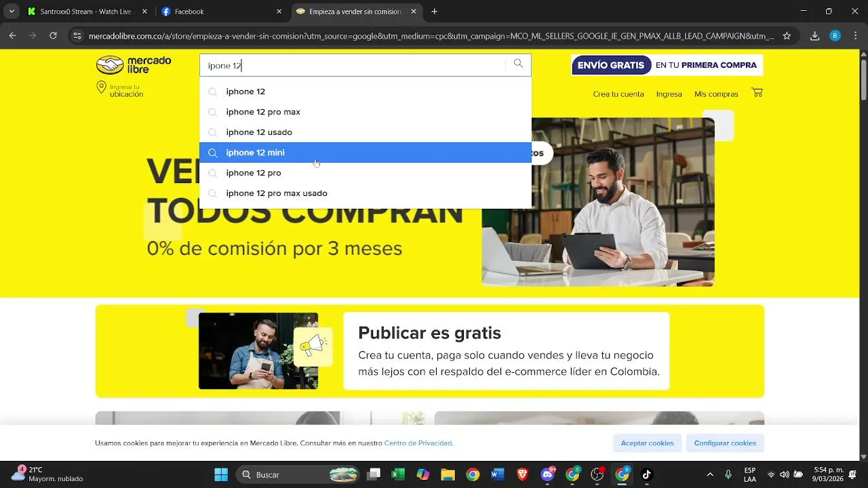Click 'Aceptar cookies' button
The image size is (868, 488).
coord(647,443)
